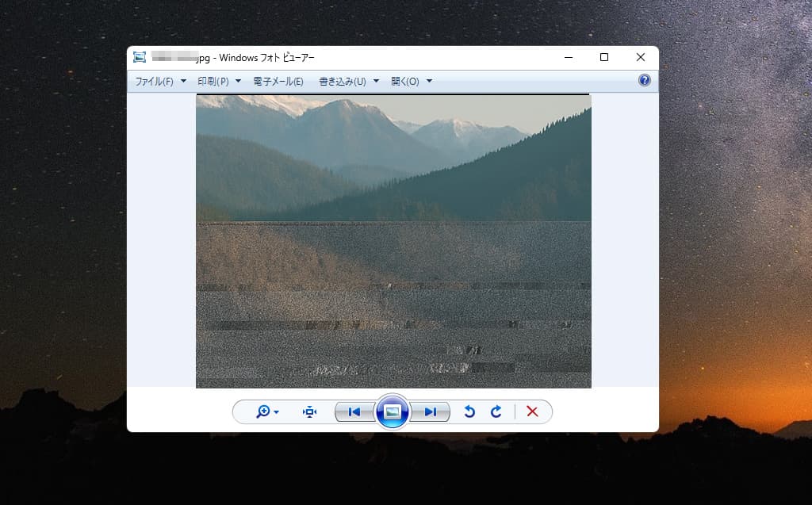The height and width of the screenshot is (505, 812).
Task: Rotate the photo counterclockwise
Action: tap(469, 412)
